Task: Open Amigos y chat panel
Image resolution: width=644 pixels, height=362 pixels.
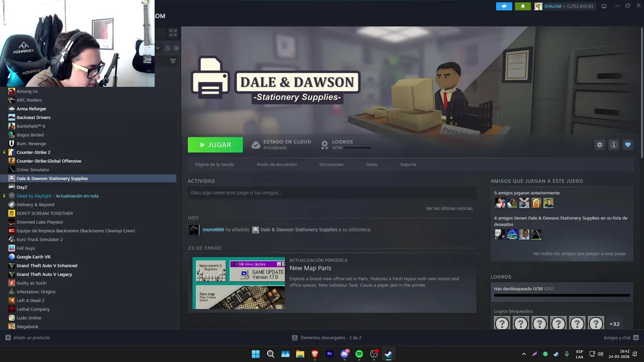Action: (x=621, y=338)
